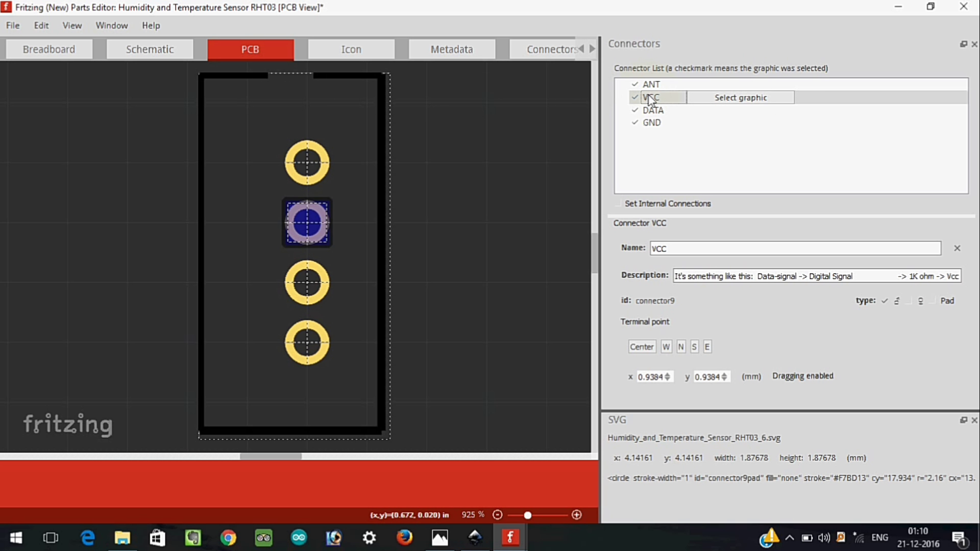Adjust the terminal x value spinner
Image resolution: width=980 pixels, height=551 pixels.
(x=667, y=377)
